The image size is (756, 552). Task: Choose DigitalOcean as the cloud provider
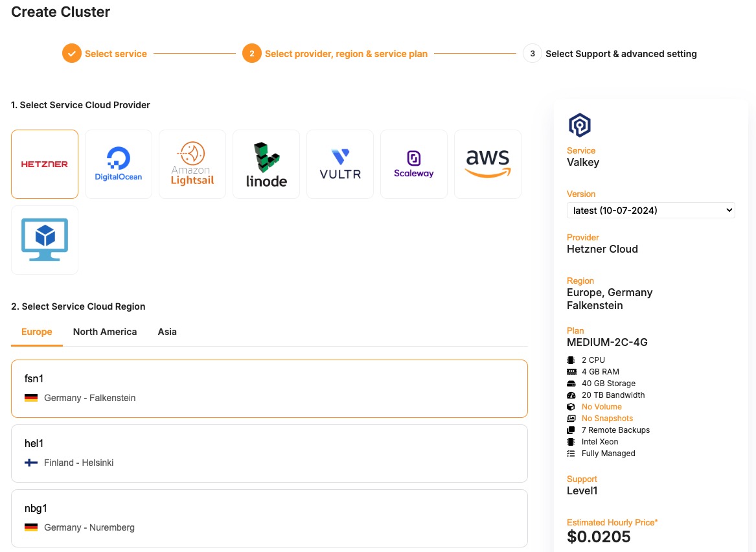click(x=119, y=164)
